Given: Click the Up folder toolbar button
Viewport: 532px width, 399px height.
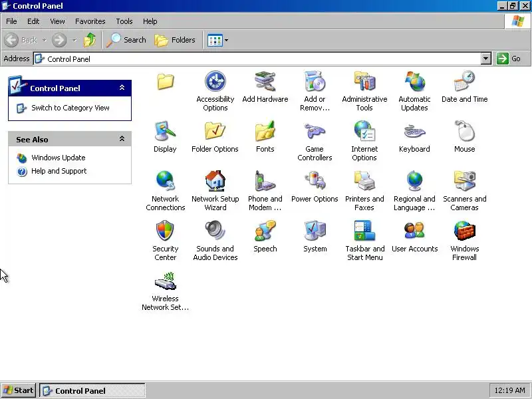Looking at the screenshot, I should point(90,40).
